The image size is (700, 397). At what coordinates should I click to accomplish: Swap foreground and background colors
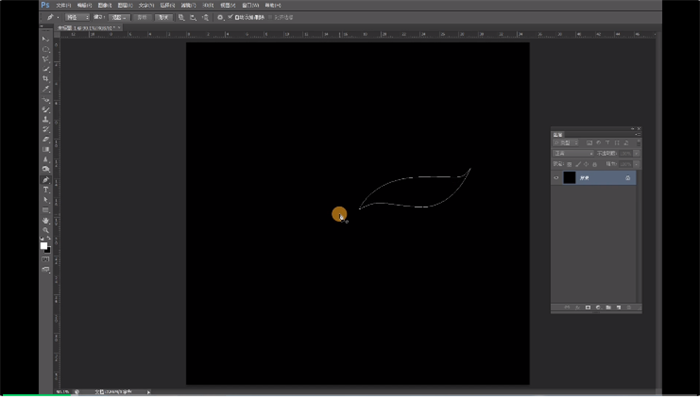[x=49, y=239]
